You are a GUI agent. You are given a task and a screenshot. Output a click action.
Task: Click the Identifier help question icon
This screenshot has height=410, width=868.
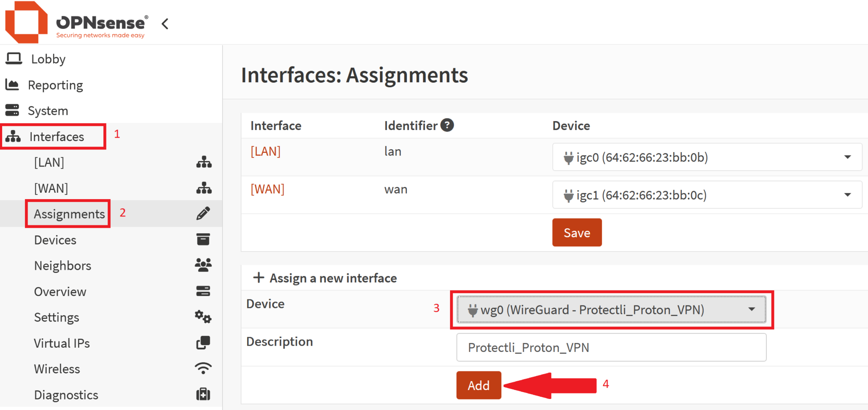click(x=447, y=125)
